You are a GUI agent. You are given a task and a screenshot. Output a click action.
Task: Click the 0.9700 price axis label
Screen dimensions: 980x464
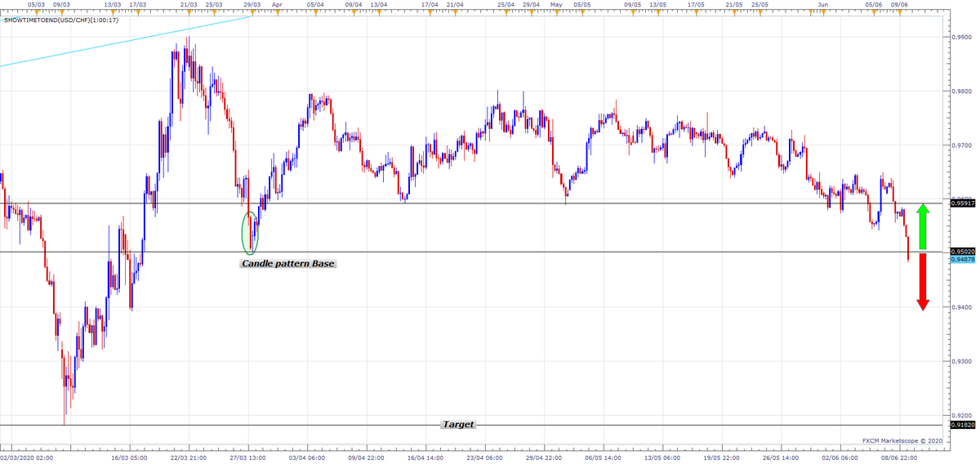(x=961, y=145)
